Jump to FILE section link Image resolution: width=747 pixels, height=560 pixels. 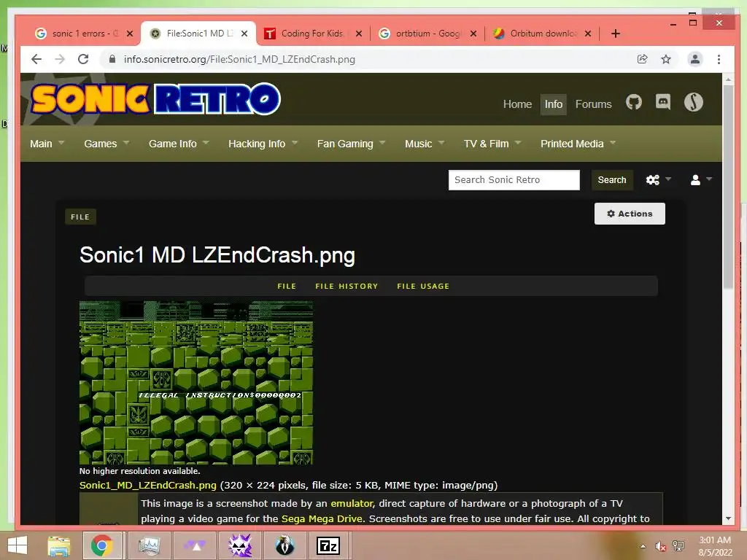287,286
